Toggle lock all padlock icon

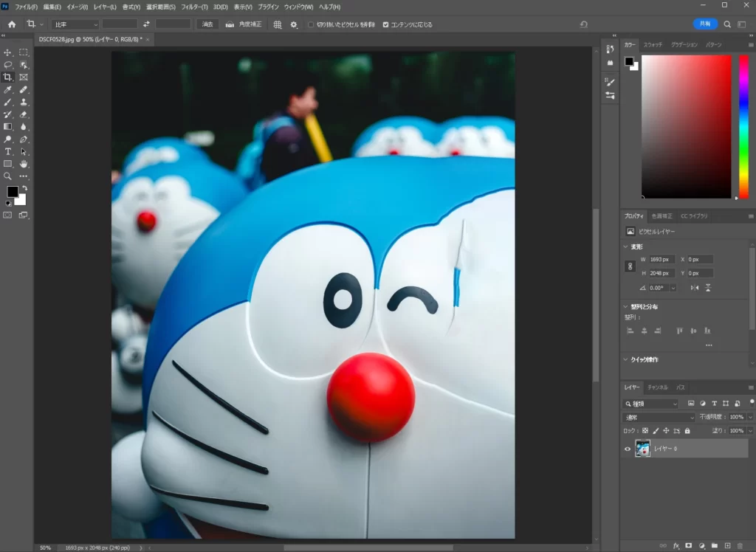(687, 431)
